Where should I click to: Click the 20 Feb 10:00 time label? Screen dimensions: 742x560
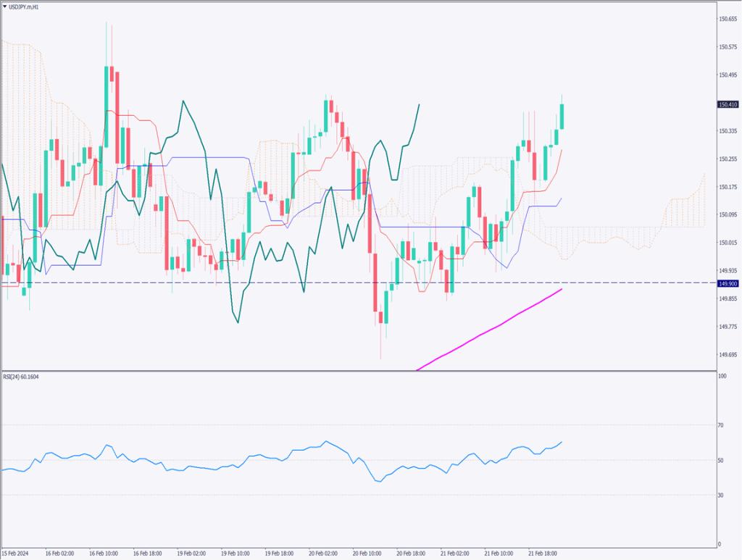(x=367, y=552)
